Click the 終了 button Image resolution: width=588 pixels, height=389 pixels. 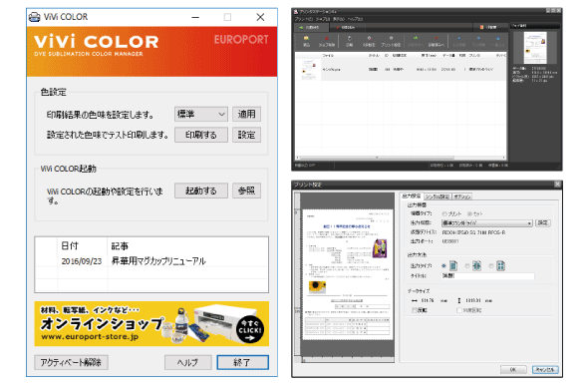[x=242, y=362]
